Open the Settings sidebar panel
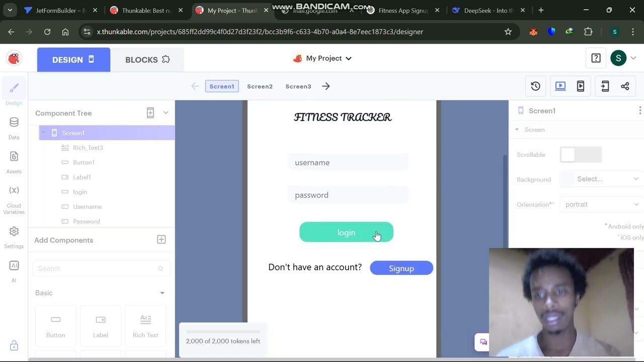Image resolution: width=644 pixels, height=362 pixels. click(x=14, y=237)
